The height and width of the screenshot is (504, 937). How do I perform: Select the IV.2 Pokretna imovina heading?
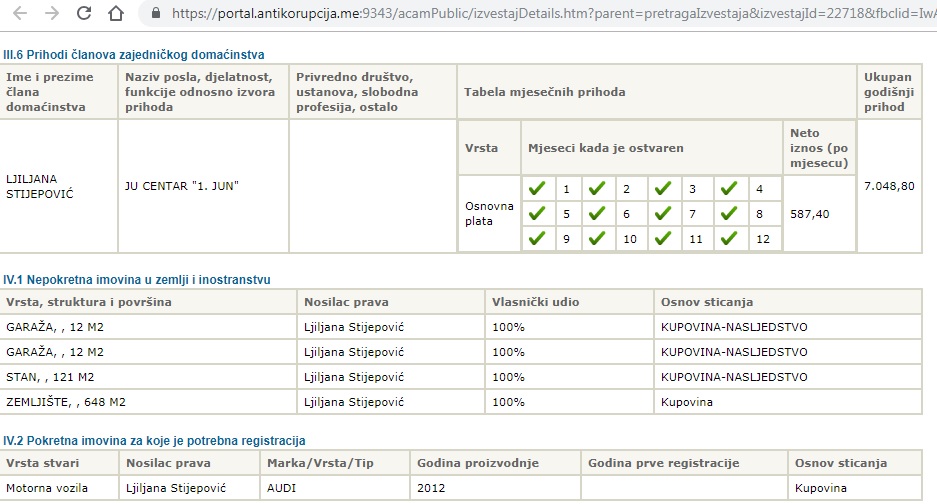(155, 440)
